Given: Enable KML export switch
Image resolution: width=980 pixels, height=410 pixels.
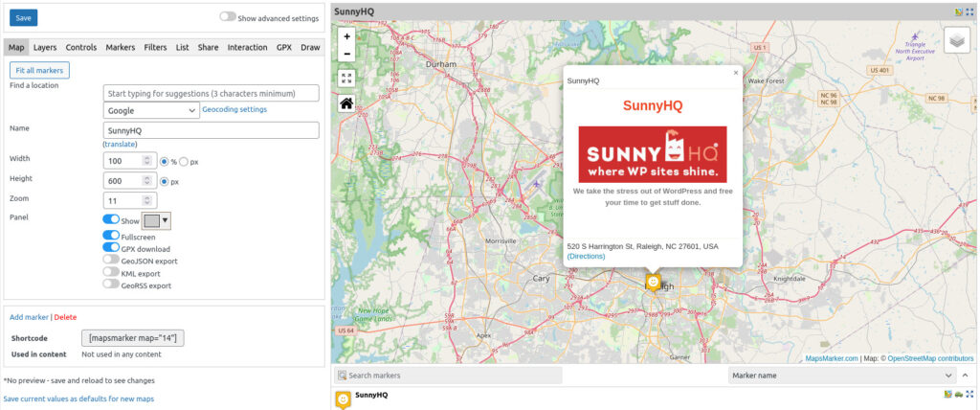Looking at the screenshot, I should coord(111,272).
